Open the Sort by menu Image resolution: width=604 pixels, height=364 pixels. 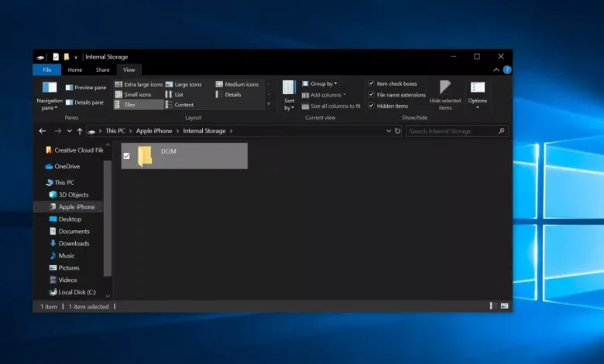[289, 96]
